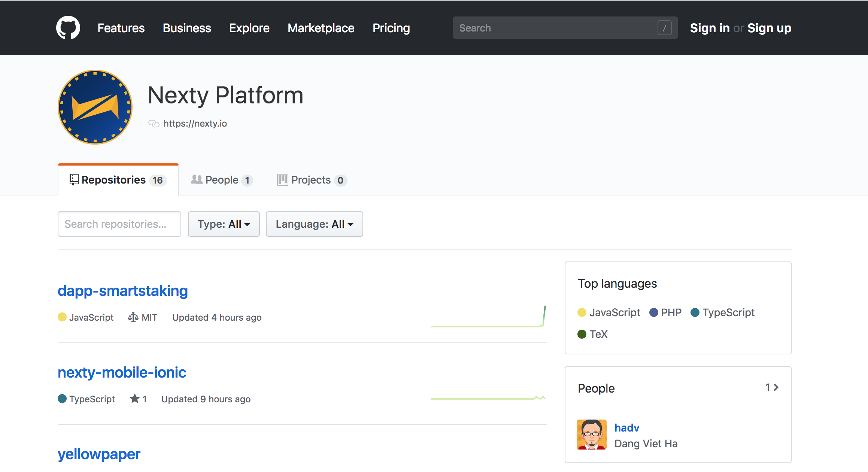Image resolution: width=868 pixels, height=472 pixels.
Task: Click the star icon on nexty-mobile-ionic
Action: click(x=135, y=399)
